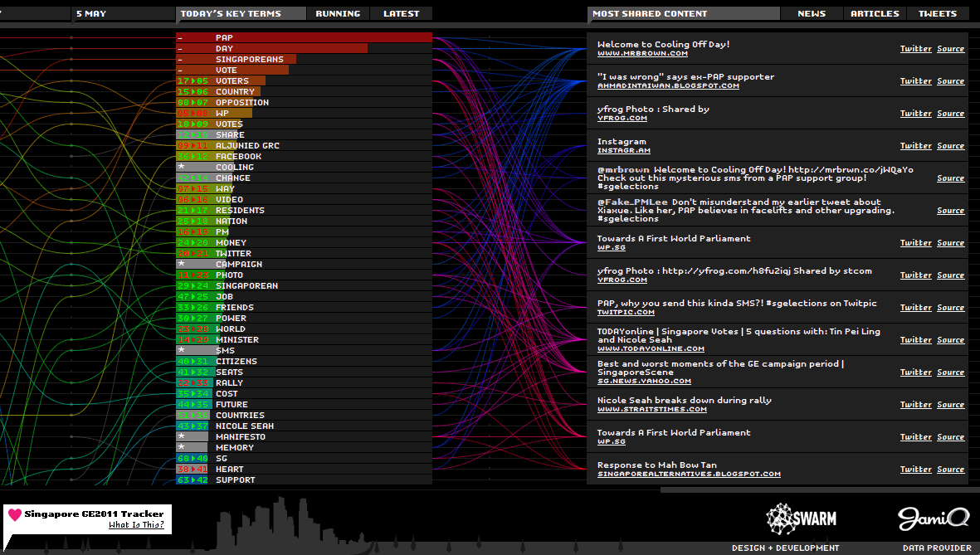
Task: Click the 68 to 40 rank indicator for SG
Action: [193, 458]
